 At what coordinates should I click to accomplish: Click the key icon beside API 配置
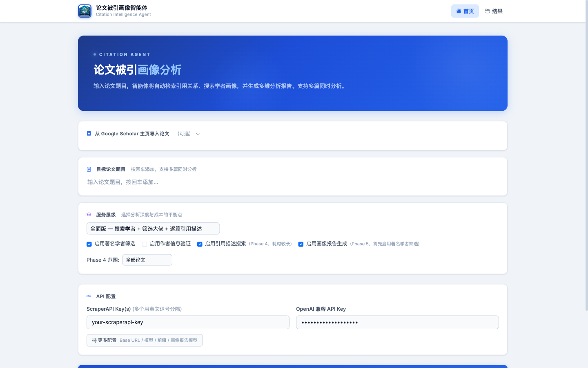[x=89, y=296]
